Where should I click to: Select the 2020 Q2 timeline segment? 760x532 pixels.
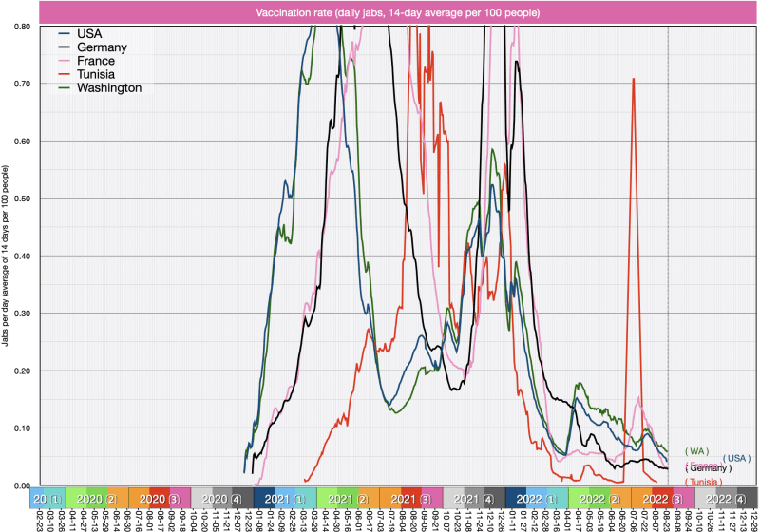97,498
